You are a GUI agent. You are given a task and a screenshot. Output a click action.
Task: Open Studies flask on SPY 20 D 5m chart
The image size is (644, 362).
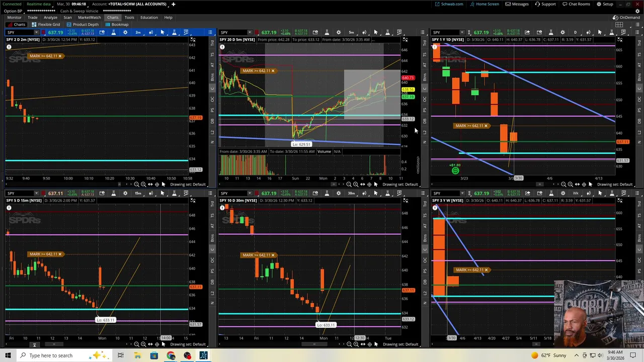coord(327,32)
